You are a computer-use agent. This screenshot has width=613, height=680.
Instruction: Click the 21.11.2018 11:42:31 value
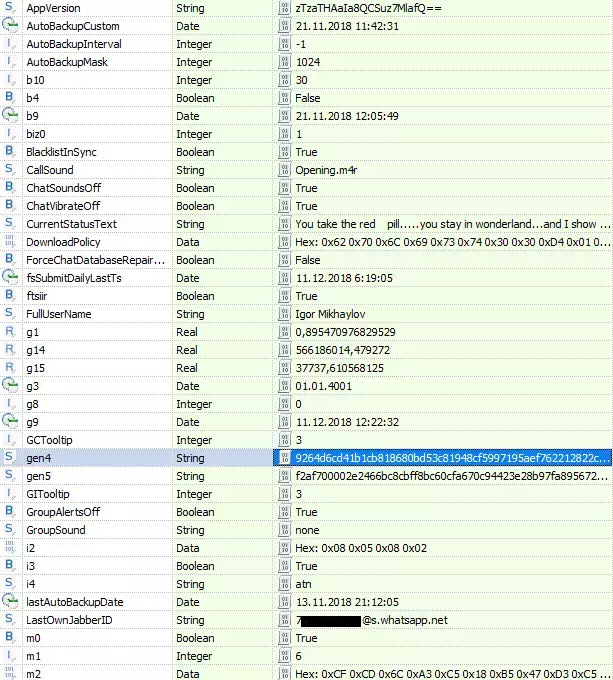click(x=347, y=26)
